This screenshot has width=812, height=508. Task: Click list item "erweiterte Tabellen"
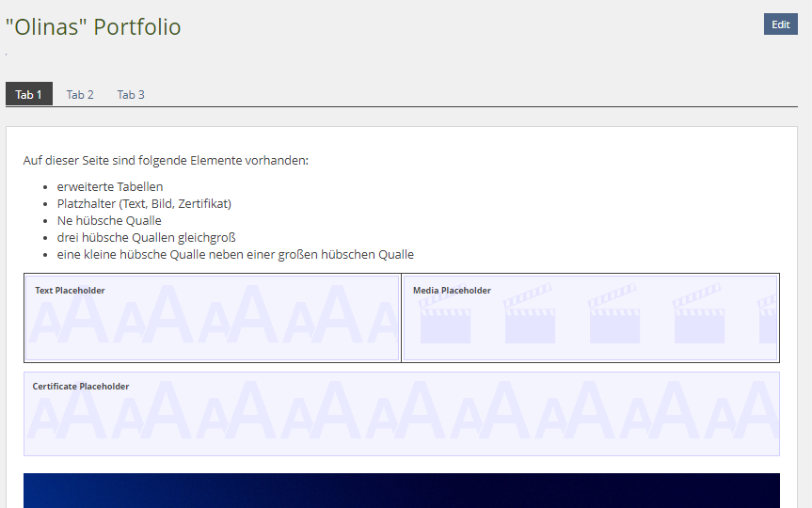[x=110, y=186]
